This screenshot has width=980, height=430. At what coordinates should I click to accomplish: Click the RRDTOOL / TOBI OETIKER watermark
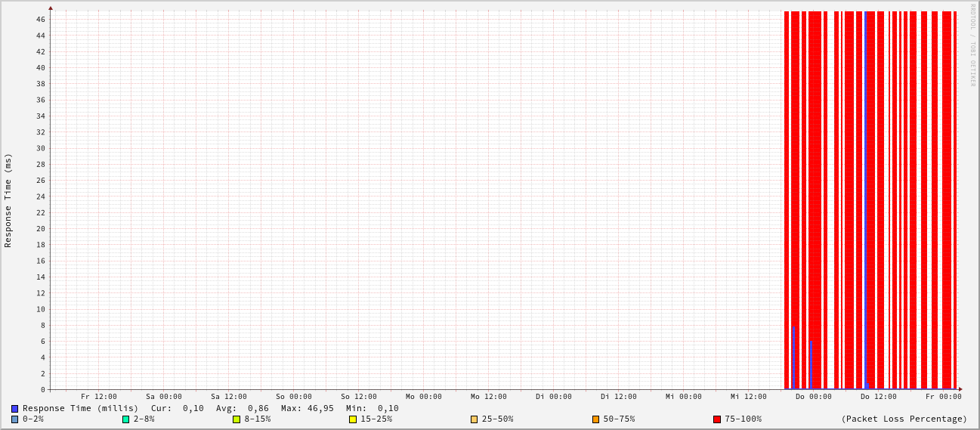972,45
